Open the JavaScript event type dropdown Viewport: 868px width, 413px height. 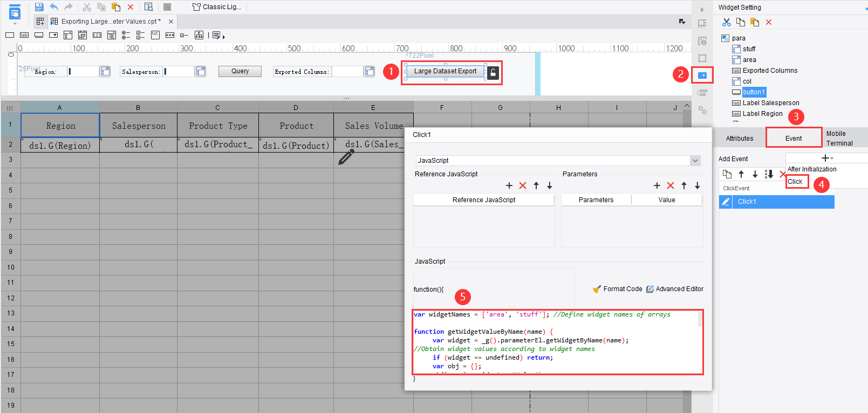pos(695,161)
